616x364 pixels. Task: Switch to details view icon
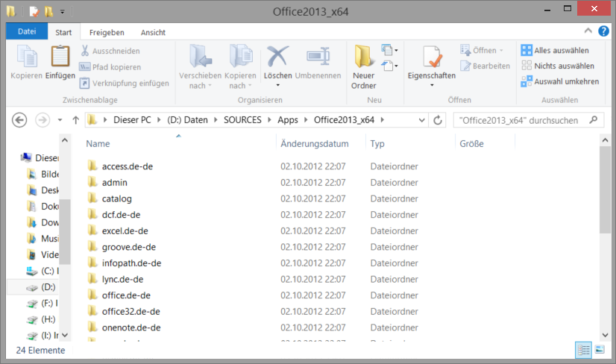point(583,350)
